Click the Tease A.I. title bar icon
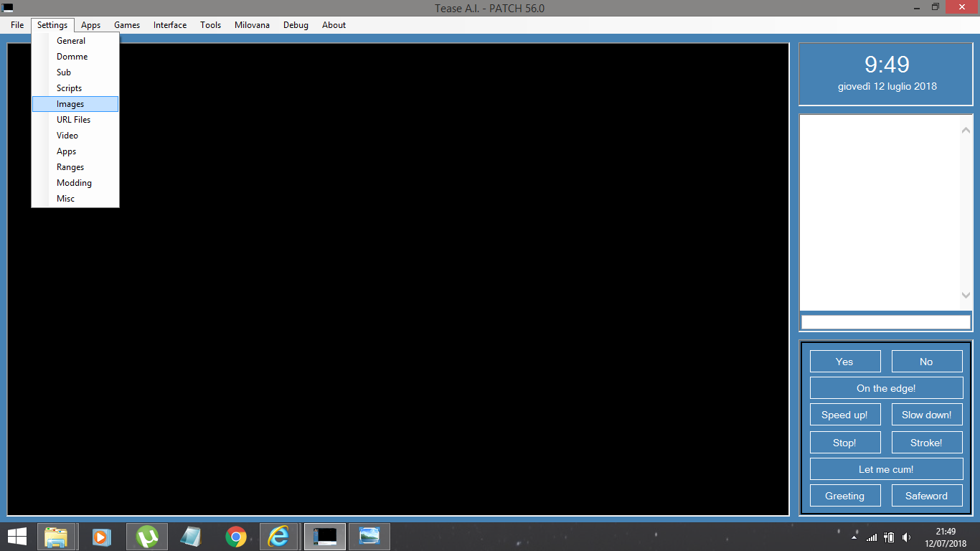980x551 pixels. pyautogui.click(x=9, y=8)
